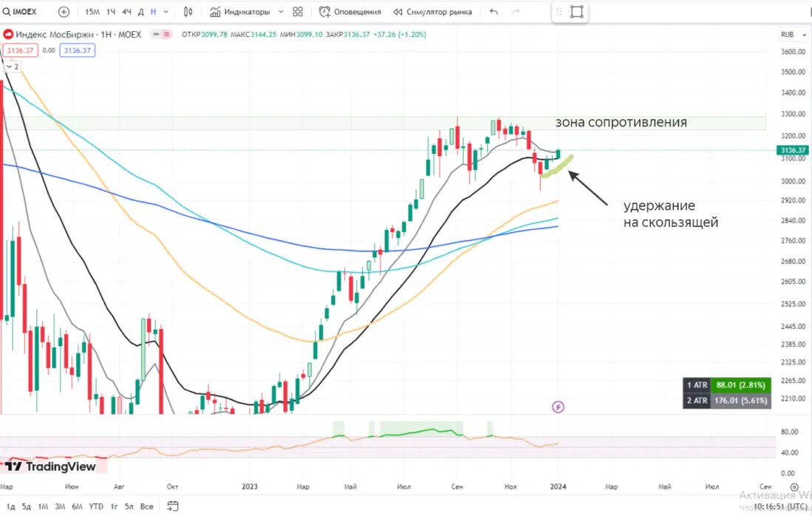Open the chart layout grid icon
This screenshot has height=516, width=812.
(298, 11)
